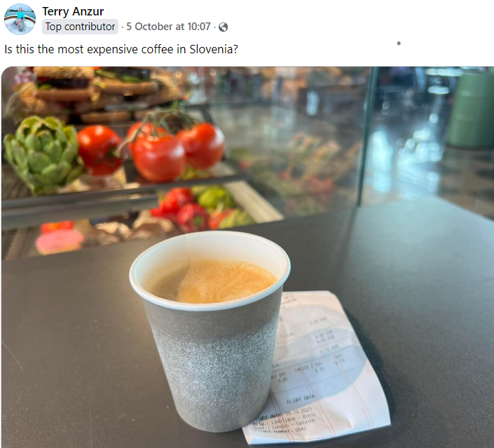This screenshot has width=494, height=448.
Task: Click the green artichoke in the photo
Action: click(x=43, y=154)
